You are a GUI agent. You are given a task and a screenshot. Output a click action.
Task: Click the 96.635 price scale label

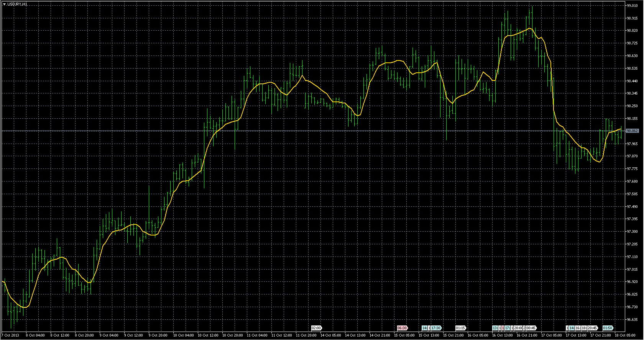click(632, 320)
